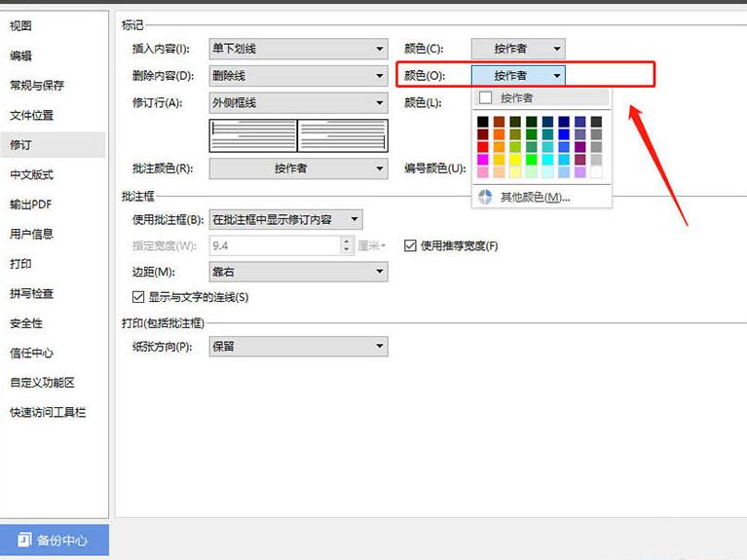The width and height of the screenshot is (747, 560).
Task: Expand 纸张方向 dropdown showing 保留
Action: 299,347
